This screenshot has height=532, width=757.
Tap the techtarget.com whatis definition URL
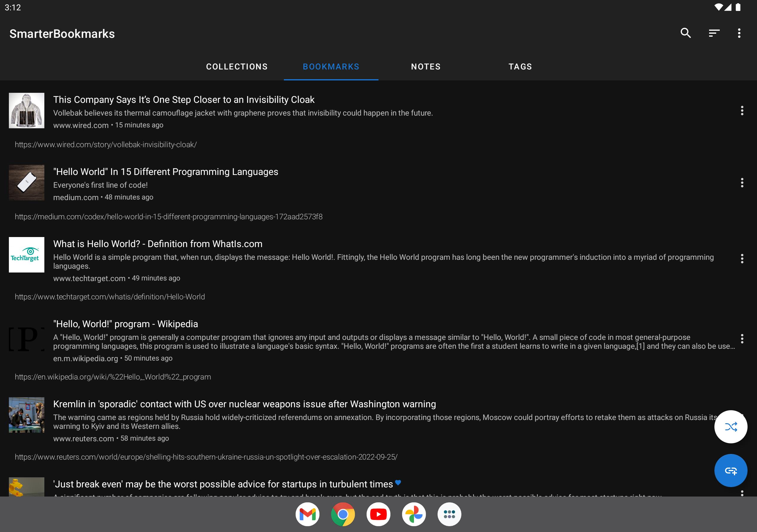109,297
